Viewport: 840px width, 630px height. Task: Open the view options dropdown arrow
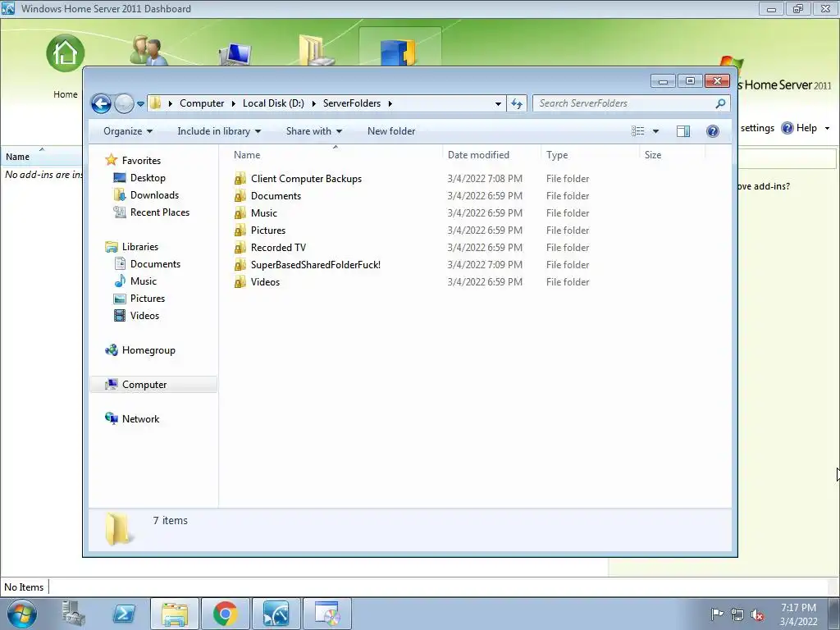coord(655,131)
